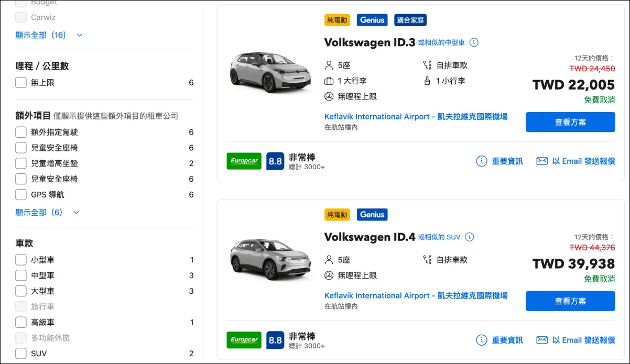The height and width of the screenshot is (364, 630).
Task: Check the SUV car type filter
Action: point(21,354)
